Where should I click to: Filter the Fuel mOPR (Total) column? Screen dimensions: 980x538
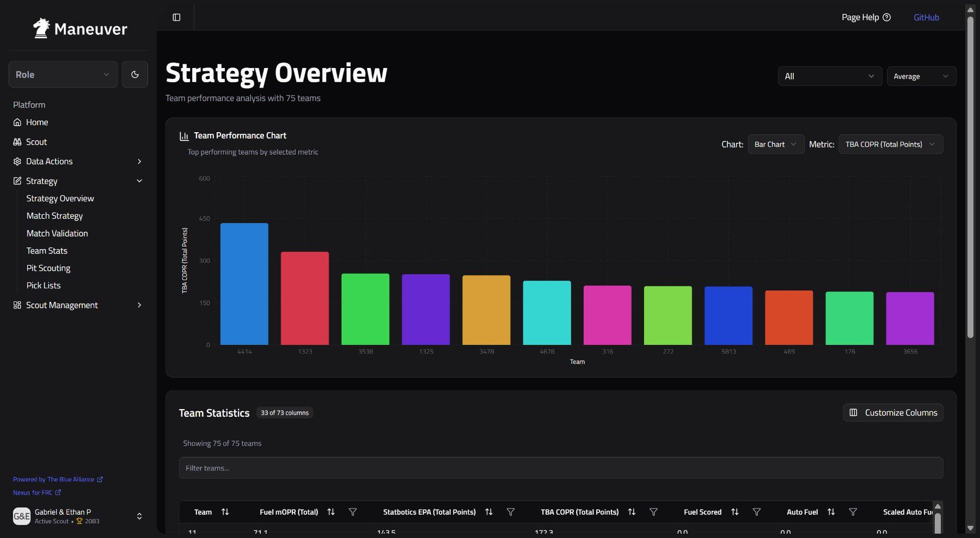(353, 512)
